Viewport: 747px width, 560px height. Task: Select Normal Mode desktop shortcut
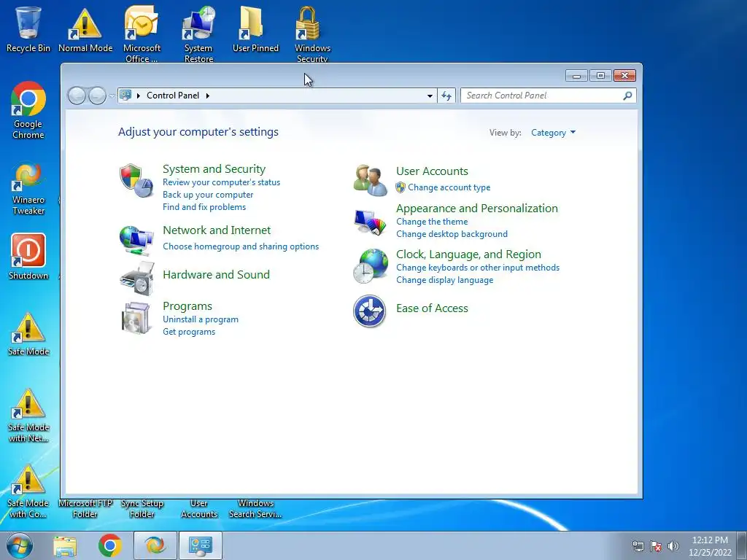pos(85,29)
